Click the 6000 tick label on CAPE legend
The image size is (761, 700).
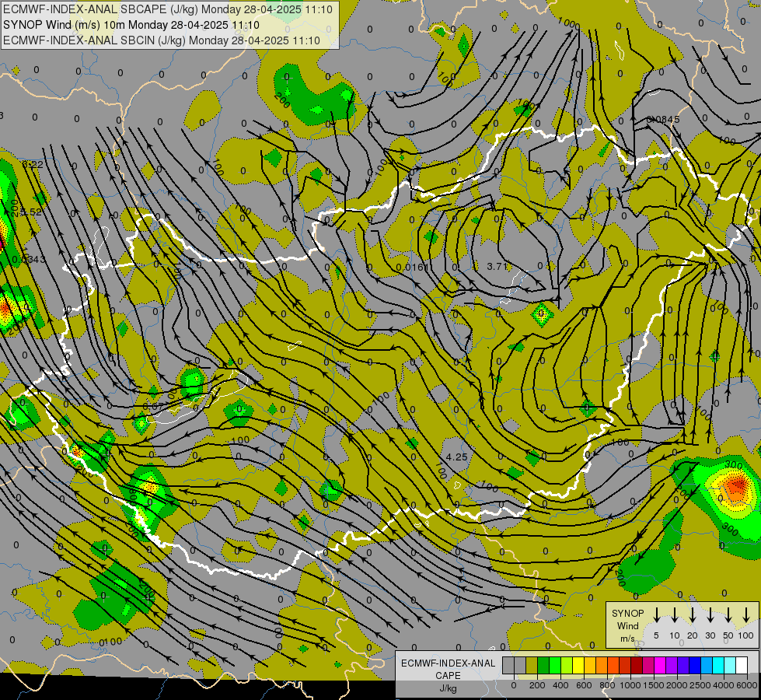pyautogui.click(x=746, y=685)
